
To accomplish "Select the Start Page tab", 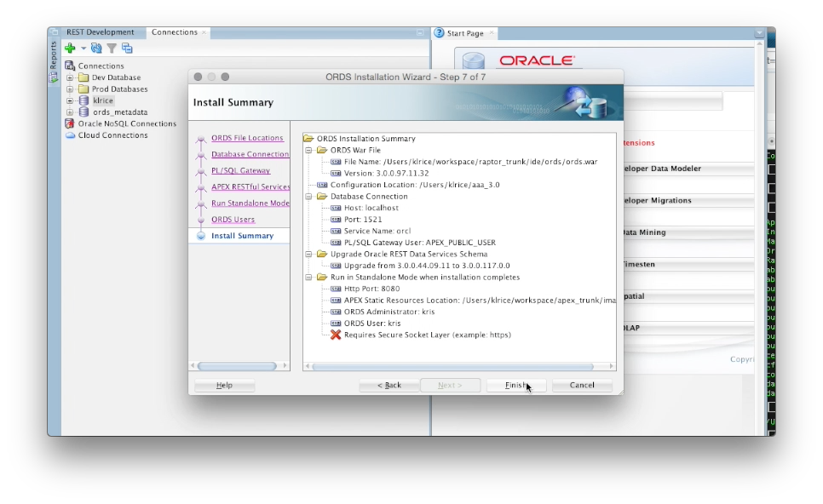I will pos(465,33).
